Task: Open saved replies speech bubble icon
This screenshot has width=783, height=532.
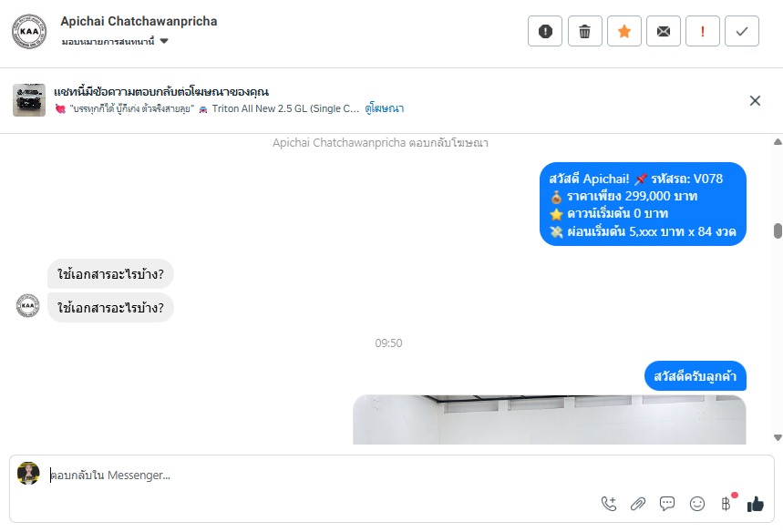Action: pyautogui.click(x=667, y=504)
